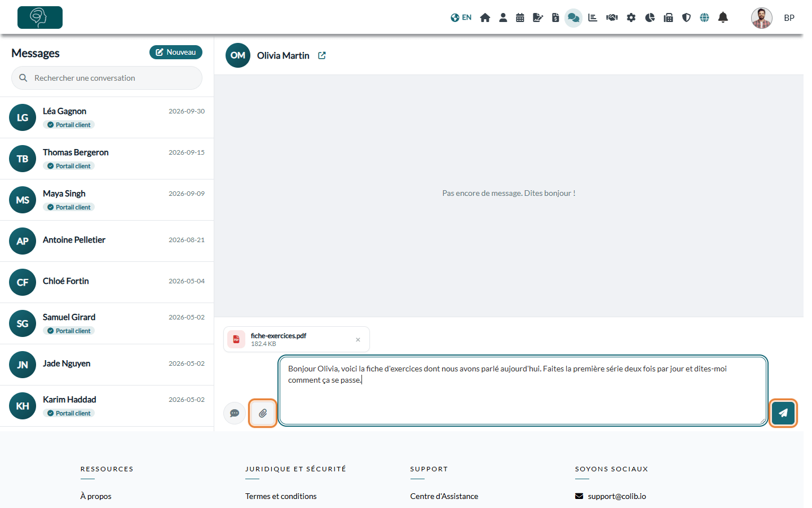Open Léa Gagnon's conversation

pyautogui.click(x=107, y=117)
